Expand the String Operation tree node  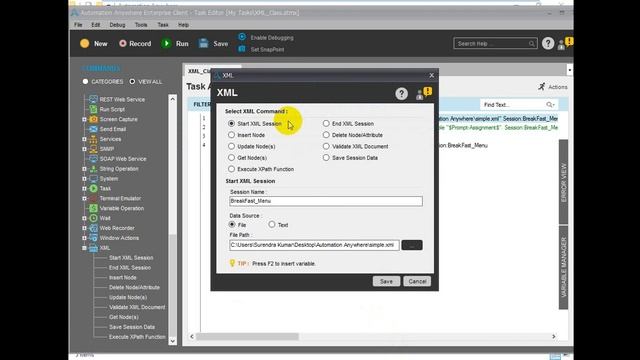tap(84, 169)
